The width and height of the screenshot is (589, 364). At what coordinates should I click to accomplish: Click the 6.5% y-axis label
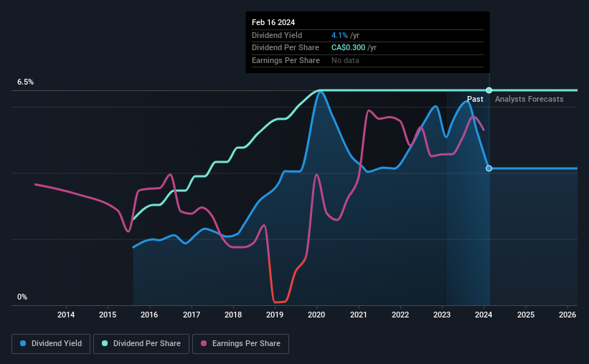[25, 82]
